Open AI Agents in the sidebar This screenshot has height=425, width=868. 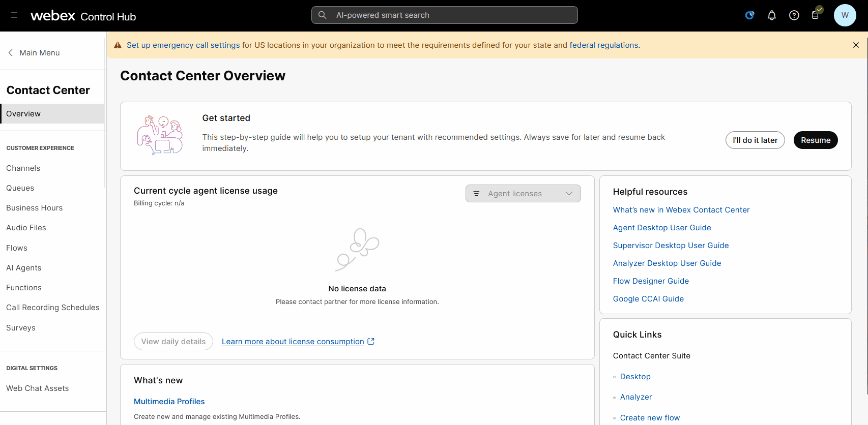(24, 268)
